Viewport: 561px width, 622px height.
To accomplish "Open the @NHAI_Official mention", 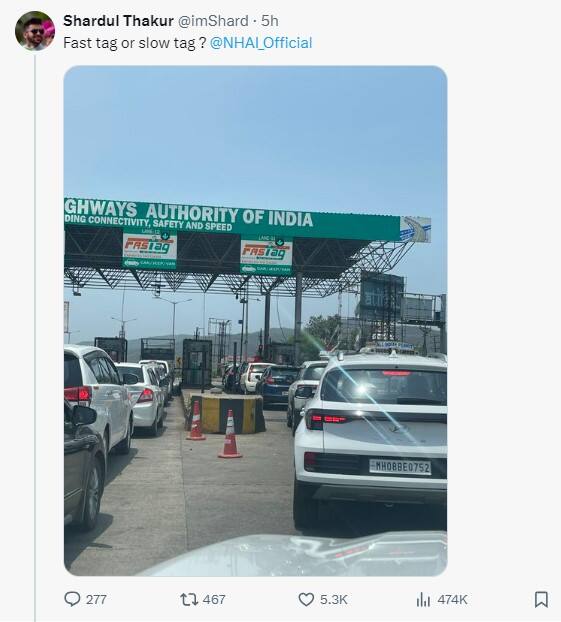I will click(261, 43).
